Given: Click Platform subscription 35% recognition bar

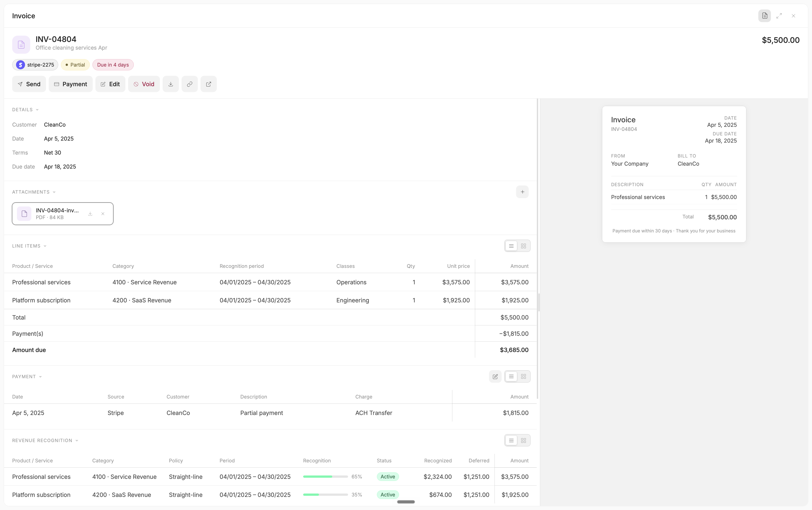Looking at the screenshot, I should [325, 495].
